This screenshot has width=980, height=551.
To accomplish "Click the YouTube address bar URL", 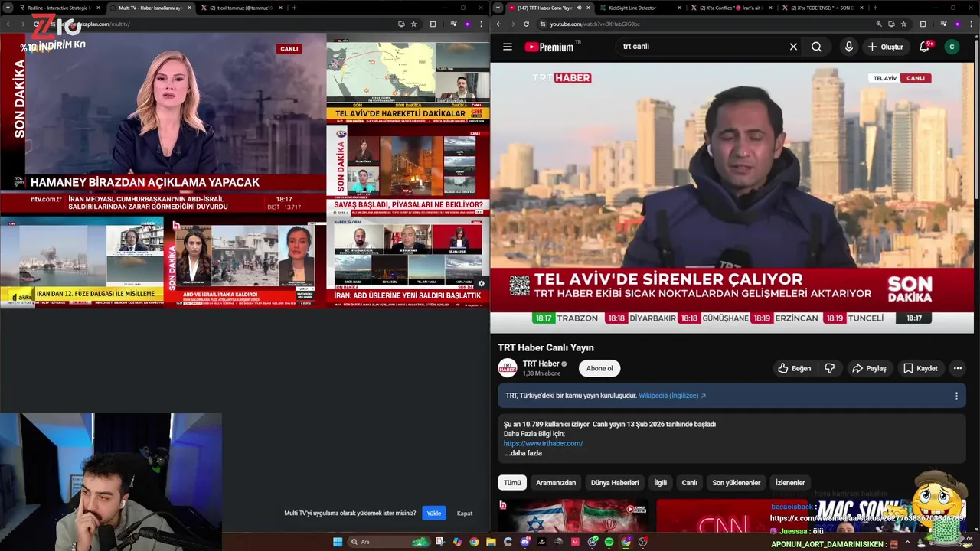I will coord(594,24).
